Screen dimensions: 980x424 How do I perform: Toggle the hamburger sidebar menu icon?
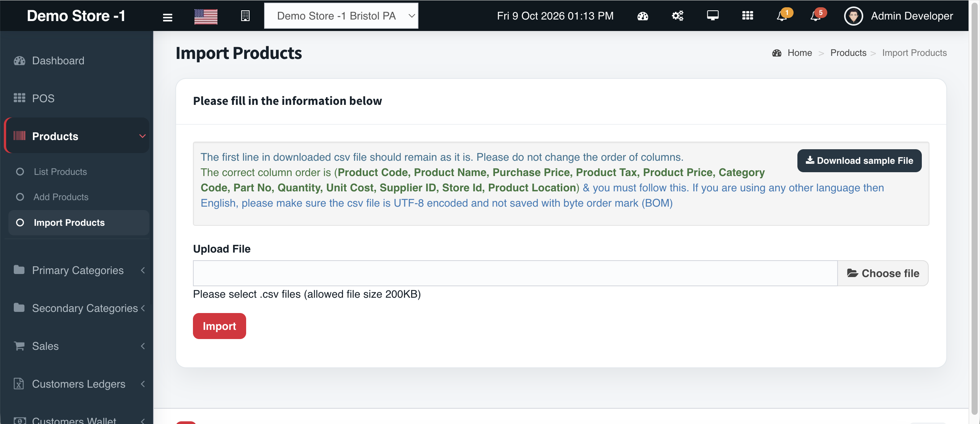(167, 17)
